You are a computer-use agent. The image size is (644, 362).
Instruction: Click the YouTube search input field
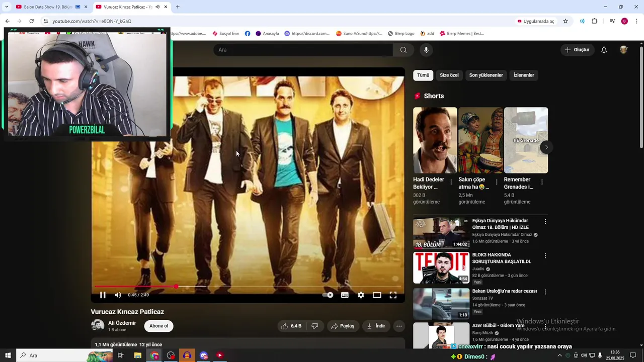click(303, 50)
